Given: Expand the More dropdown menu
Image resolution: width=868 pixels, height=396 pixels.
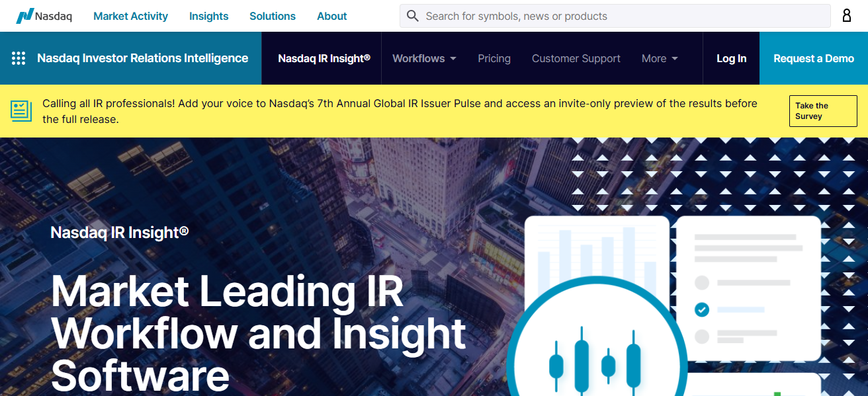Looking at the screenshot, I should [x=660, y=58].
